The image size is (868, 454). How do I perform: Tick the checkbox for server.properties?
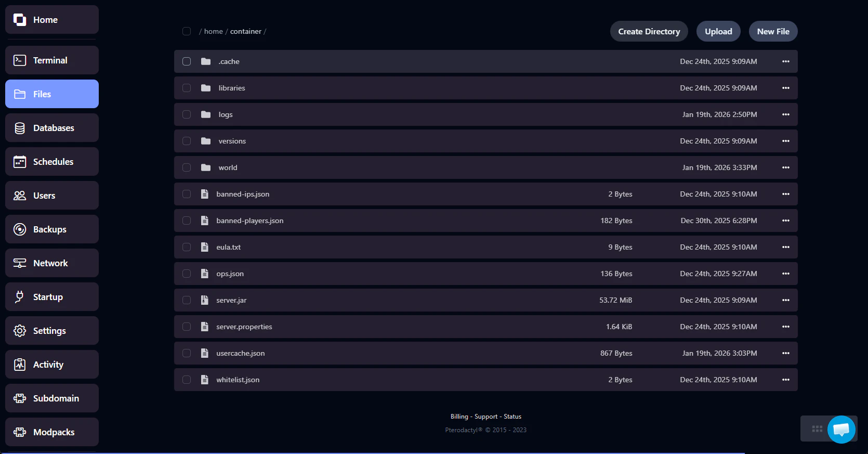[187, 327]
